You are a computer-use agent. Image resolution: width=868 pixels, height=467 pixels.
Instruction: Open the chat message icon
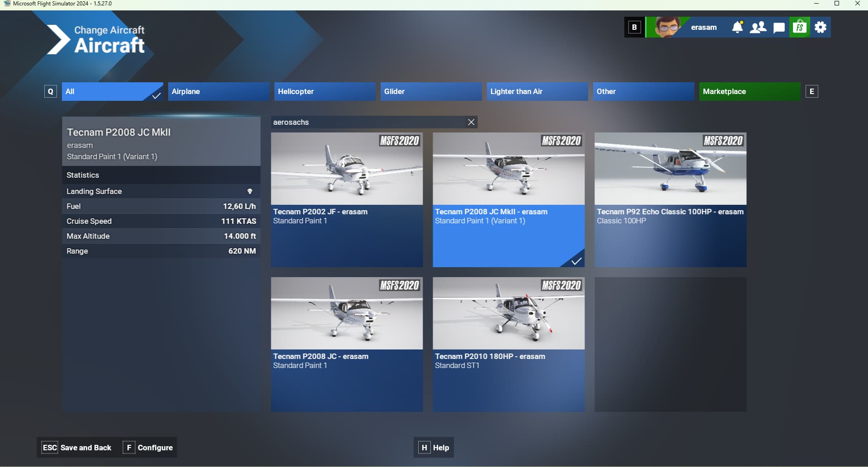click(779, 28)
